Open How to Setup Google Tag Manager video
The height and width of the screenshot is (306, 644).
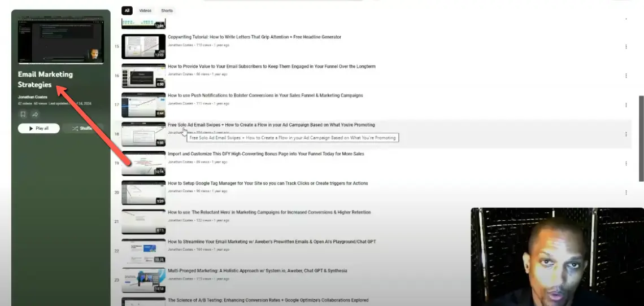[x=268, y=183]
